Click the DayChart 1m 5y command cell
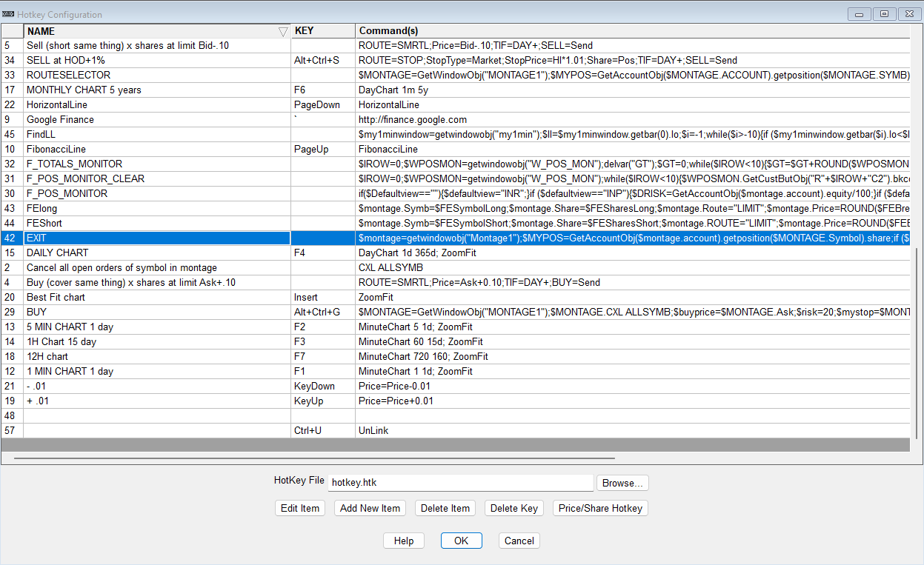 pyautogui.click(x=633, y=90)
